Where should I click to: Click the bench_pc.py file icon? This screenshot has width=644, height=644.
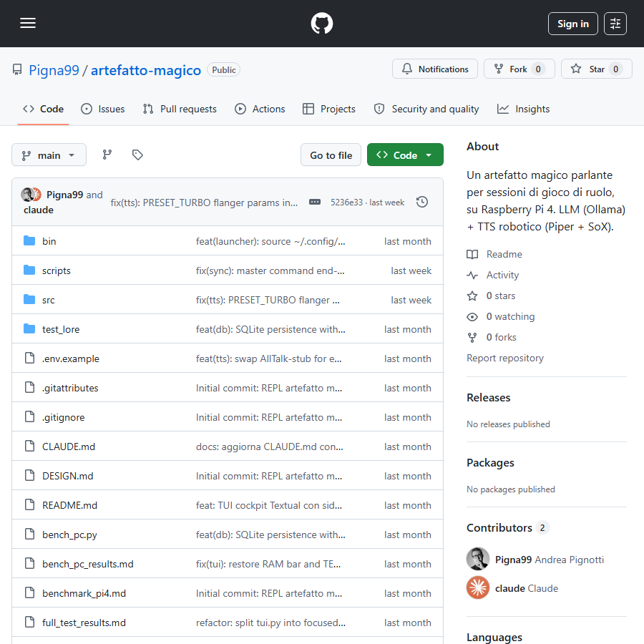tap(29, 534)
